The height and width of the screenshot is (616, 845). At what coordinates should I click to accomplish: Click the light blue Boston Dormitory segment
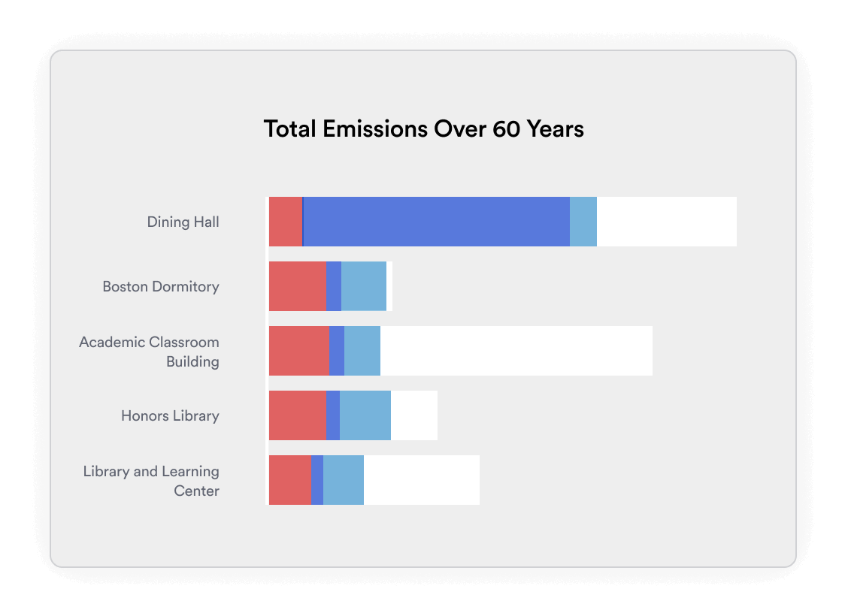point(364,286)
